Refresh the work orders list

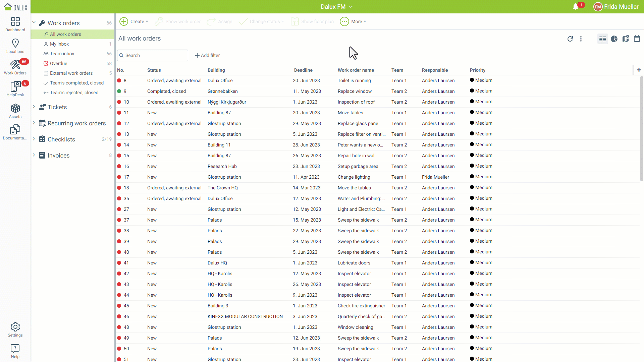(570, 39)
